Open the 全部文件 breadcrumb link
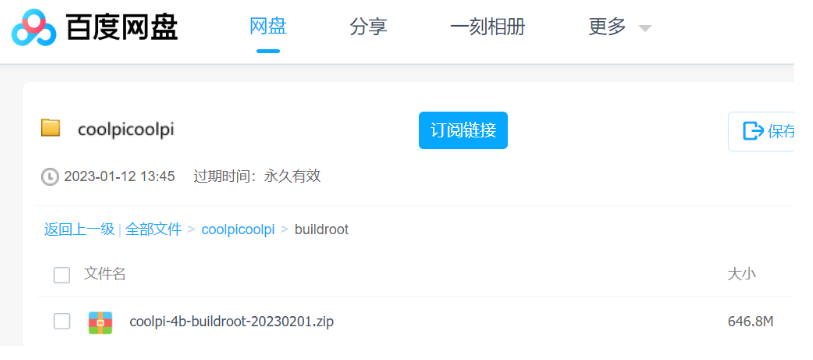 pos(153,229)
